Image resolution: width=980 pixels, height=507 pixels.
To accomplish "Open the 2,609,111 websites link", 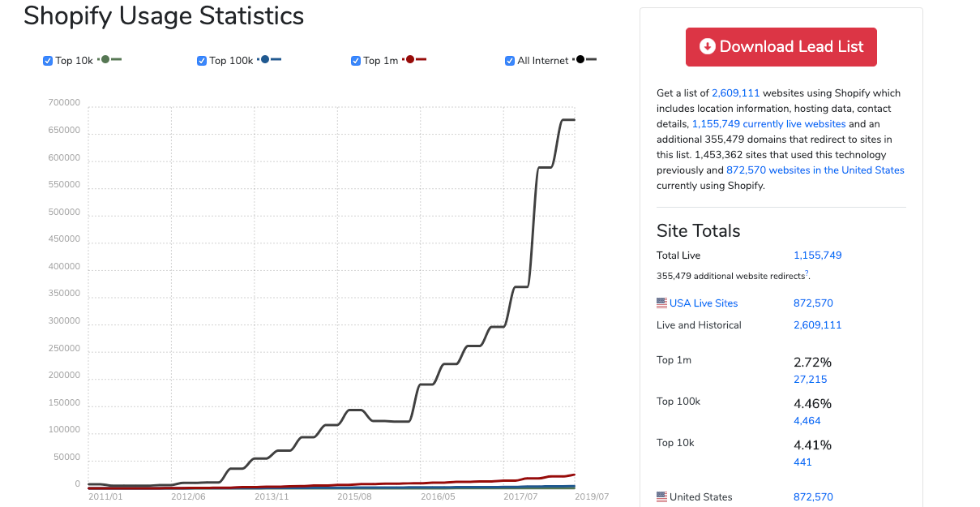I will pyautogui.click(x=735, y=92).
